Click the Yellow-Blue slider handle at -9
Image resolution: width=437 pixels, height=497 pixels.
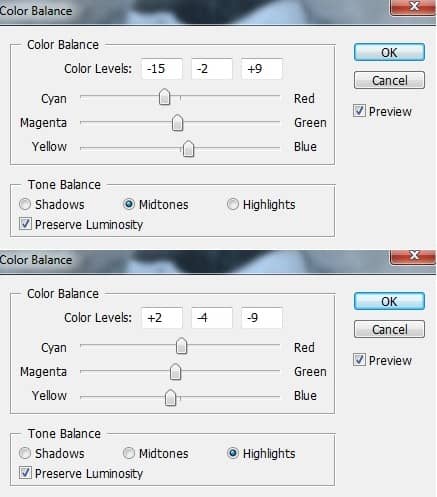point(170,397)
